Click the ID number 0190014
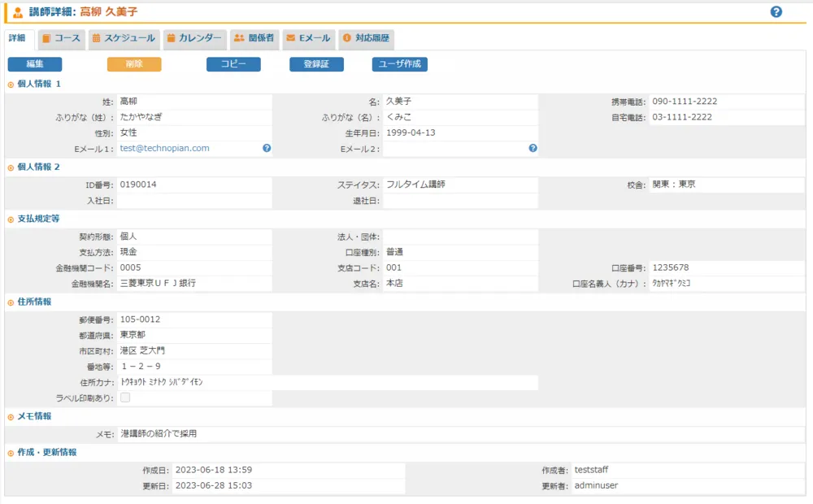Viewport: 813px width, 504px height. click(138, 185)
